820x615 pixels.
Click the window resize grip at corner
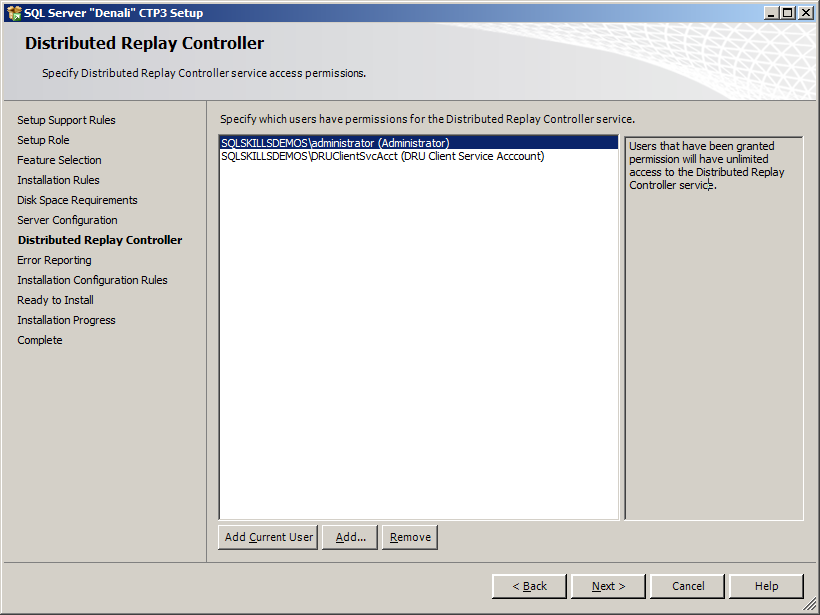[x=810, y=605]
